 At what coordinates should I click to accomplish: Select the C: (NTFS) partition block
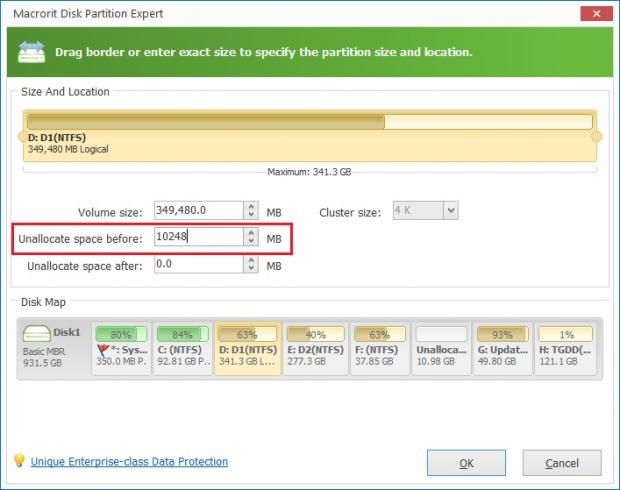183,346
